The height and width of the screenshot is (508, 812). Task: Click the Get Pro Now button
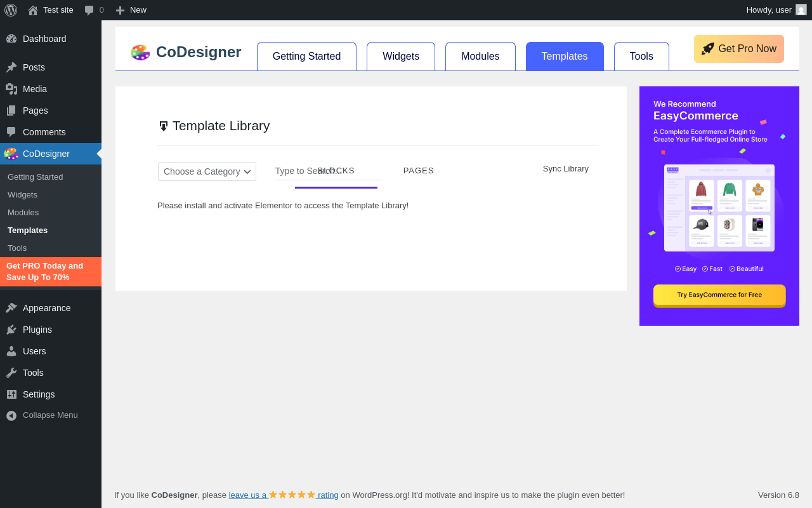(x=739, y=49)
